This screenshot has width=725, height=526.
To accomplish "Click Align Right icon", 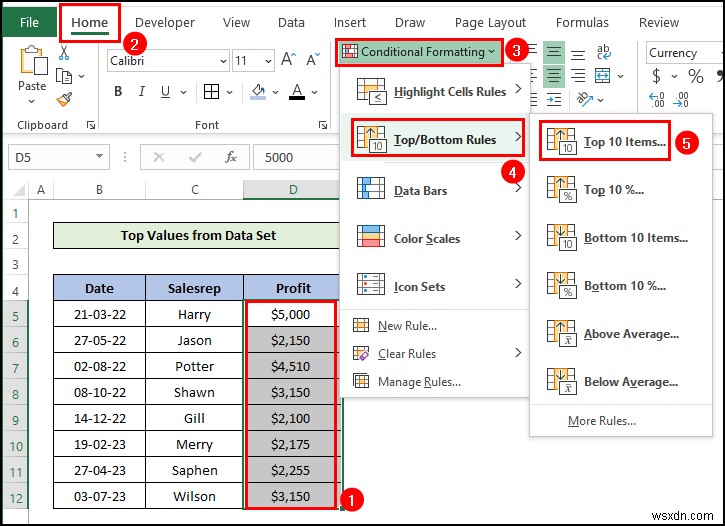I will 578,75.
